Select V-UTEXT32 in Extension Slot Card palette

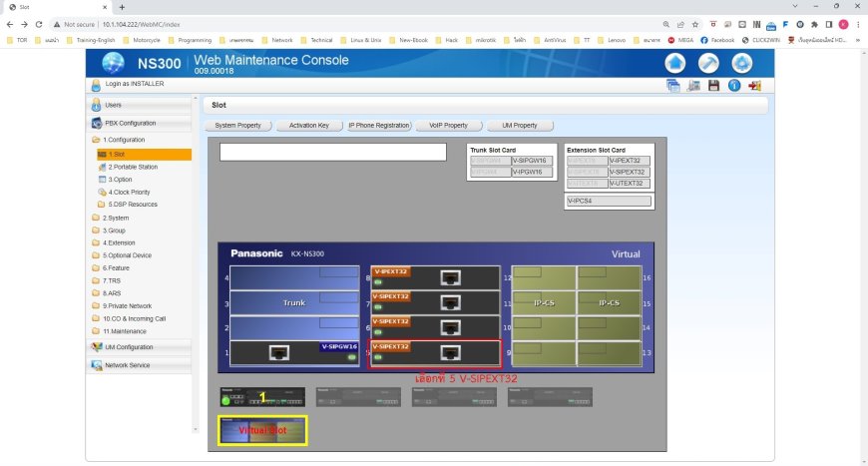pos(630,184)
